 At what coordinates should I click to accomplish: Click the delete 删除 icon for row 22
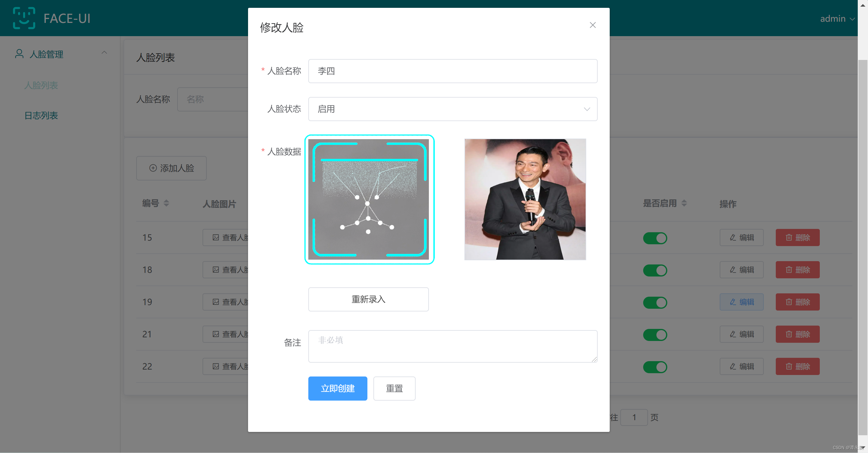pyautogui.click(x=799, y=367)
